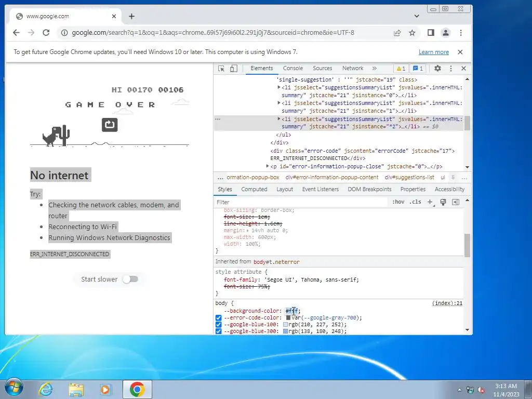Open the Properties tab

tap(413, 189)
